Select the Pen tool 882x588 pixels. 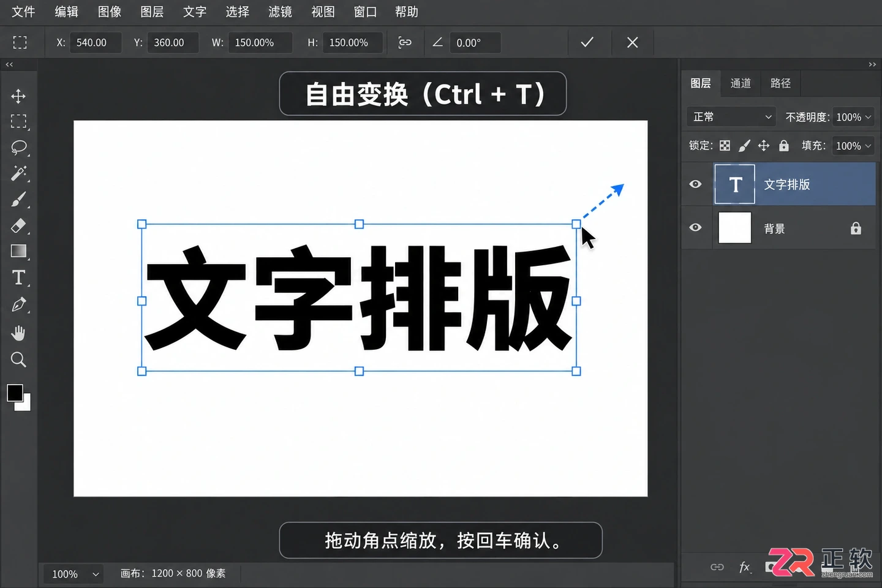[x=18, y=304]
